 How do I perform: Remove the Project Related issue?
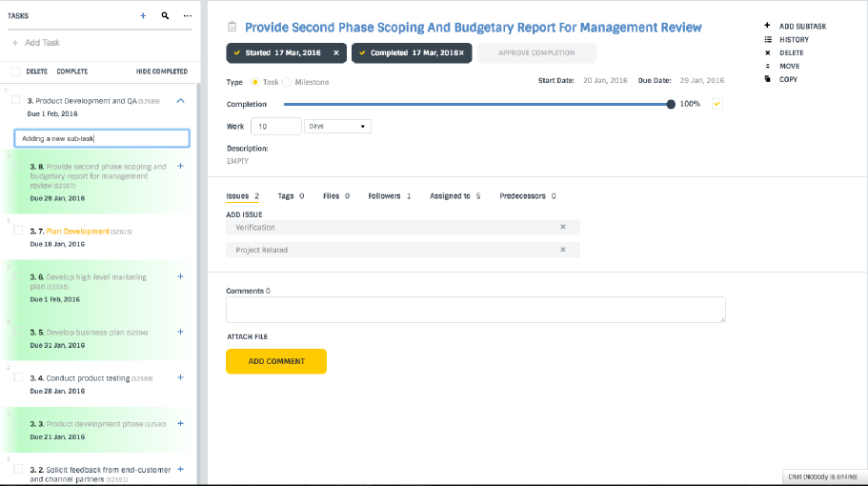[x=563, y=250]
